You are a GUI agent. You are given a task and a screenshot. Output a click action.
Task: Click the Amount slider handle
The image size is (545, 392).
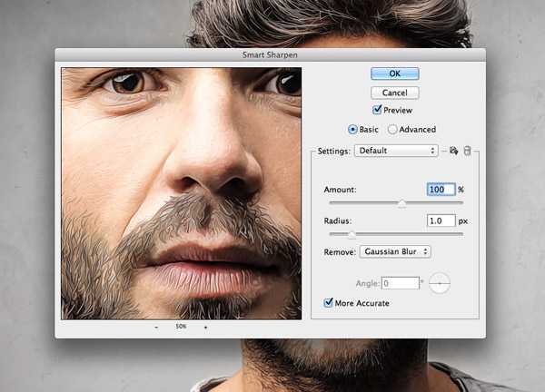tap(401, 203)
